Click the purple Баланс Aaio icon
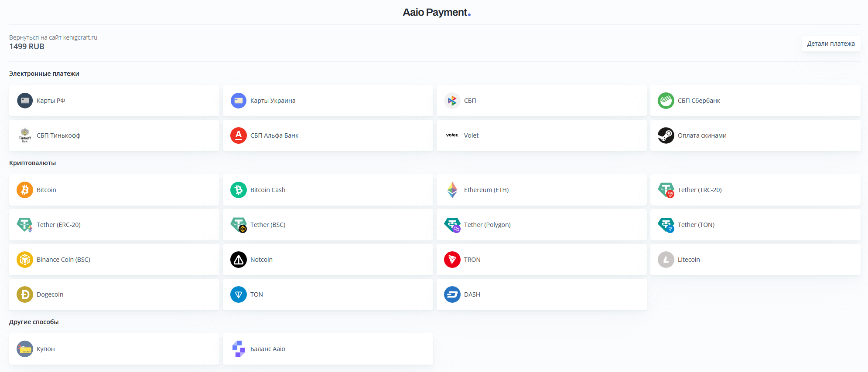Viewport: 868px width, 372px height. click(x=239, y=349)
